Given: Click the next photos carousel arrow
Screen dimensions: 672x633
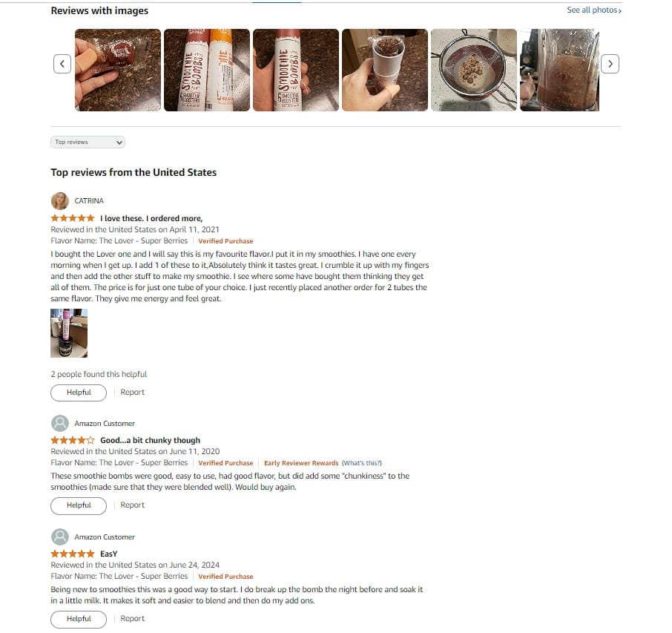Looking at the screenshot, I should click(610, 64).
